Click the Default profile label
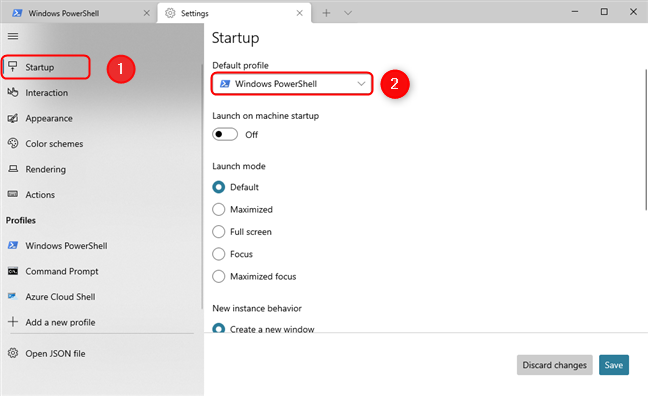 click(x=240, y=65)
